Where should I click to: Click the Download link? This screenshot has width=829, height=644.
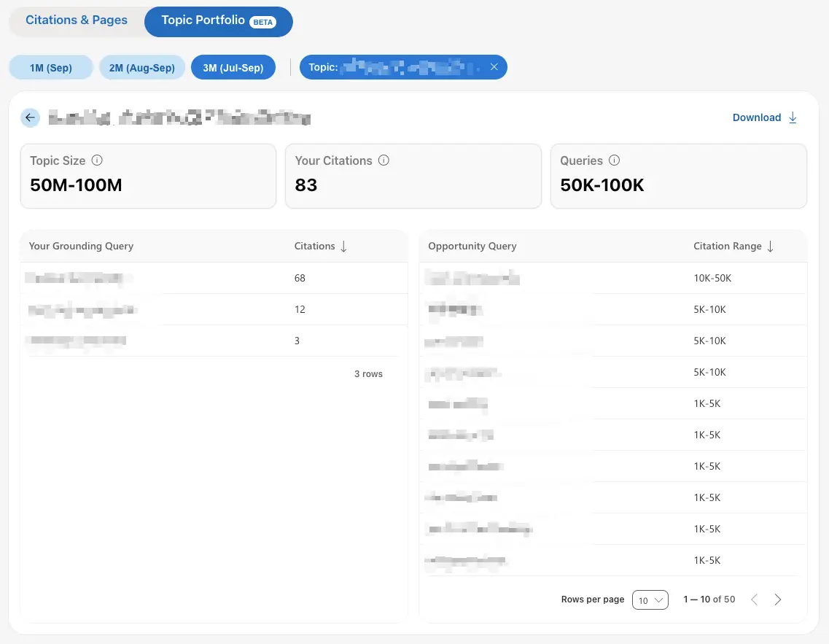(765, 117)
